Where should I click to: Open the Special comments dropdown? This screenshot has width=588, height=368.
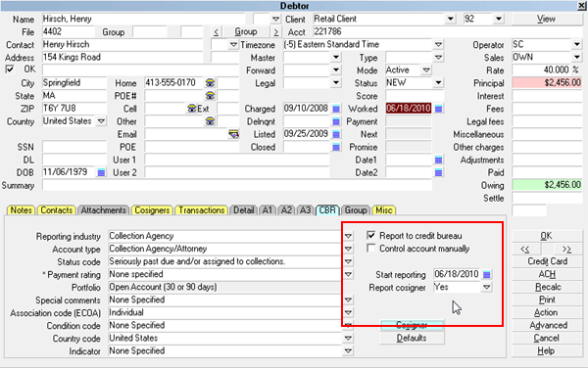(348, 299)
